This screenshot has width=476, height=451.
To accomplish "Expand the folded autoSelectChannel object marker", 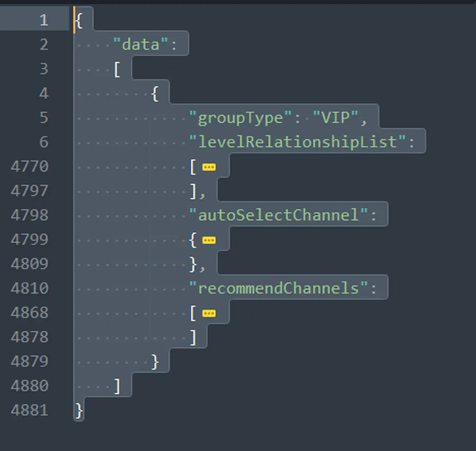I will 209,240.
